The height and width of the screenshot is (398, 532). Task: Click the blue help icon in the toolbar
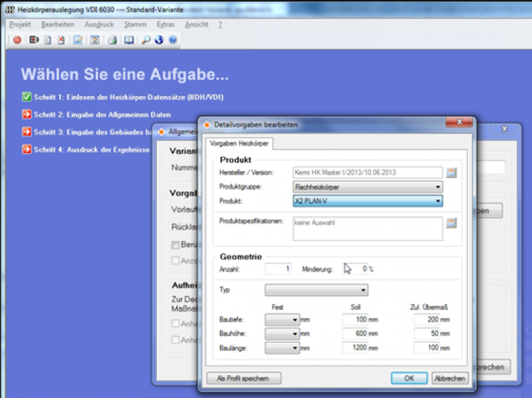(x=173, y=40)
